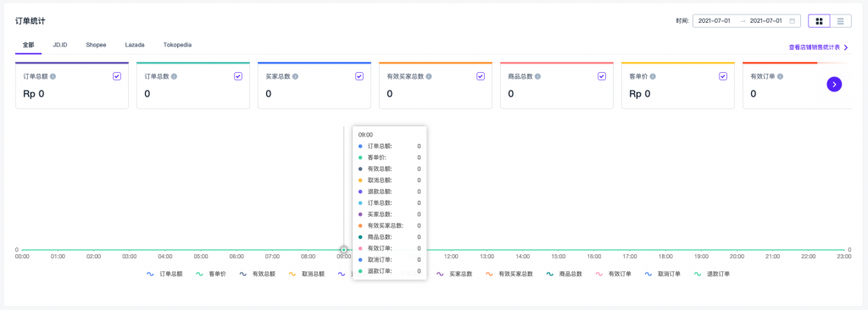This screenshot has width=868, height=310.
Task: Toggle 有效总额 series in chart legend
Action: click(x=257, y=274)
